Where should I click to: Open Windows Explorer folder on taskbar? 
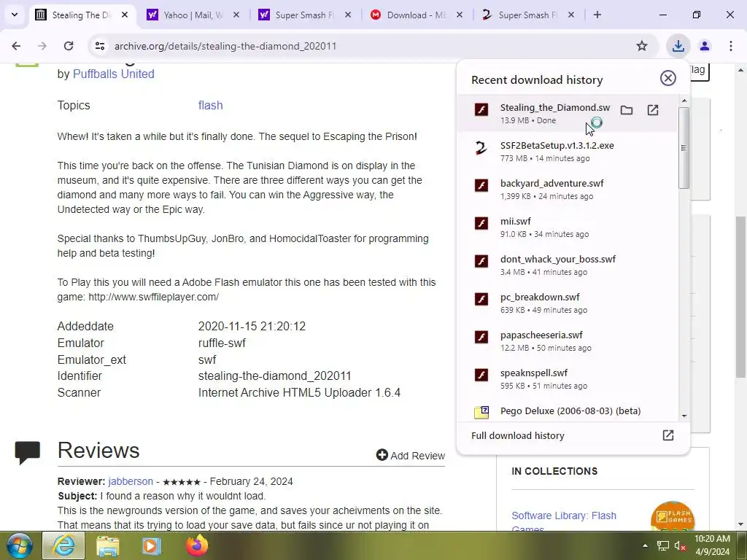(108, 545)
